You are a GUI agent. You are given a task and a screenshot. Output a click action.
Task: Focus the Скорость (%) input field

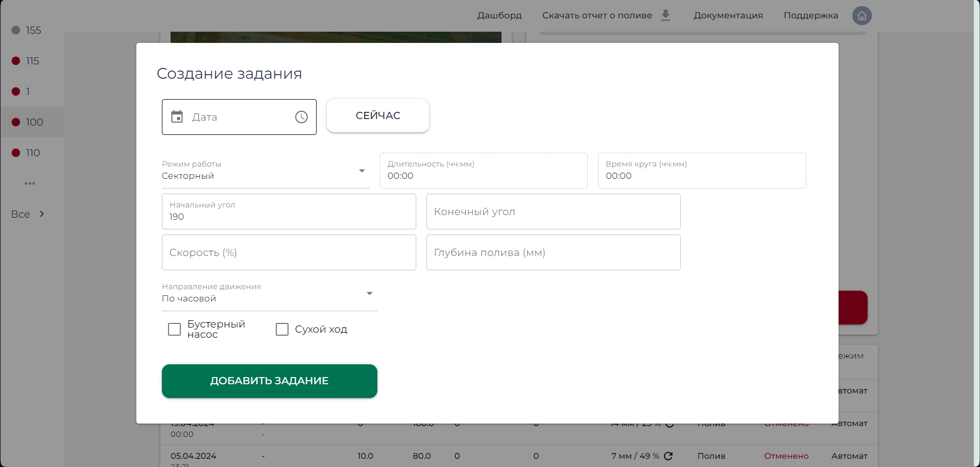[x=289, y=252]
